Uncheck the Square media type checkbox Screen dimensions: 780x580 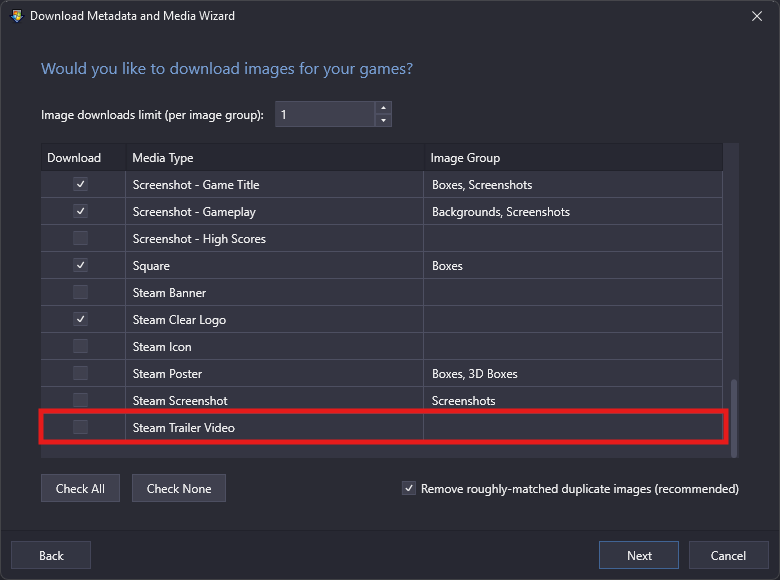click(81, 265)
